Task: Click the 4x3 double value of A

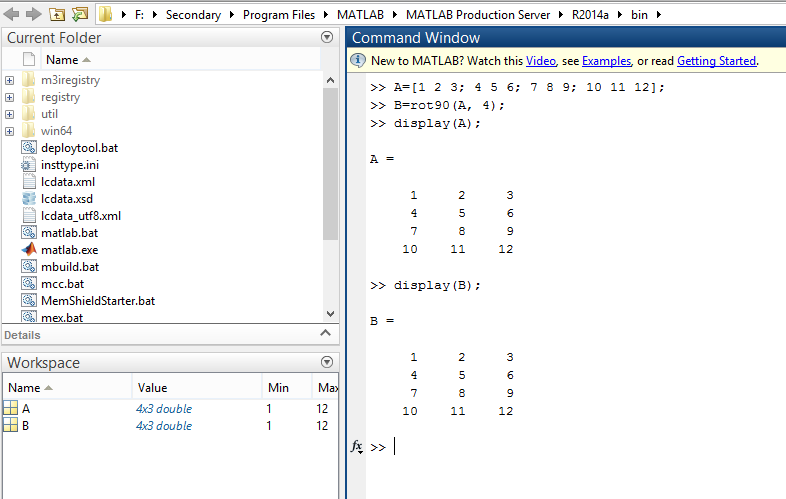Action: pos(164,409)
